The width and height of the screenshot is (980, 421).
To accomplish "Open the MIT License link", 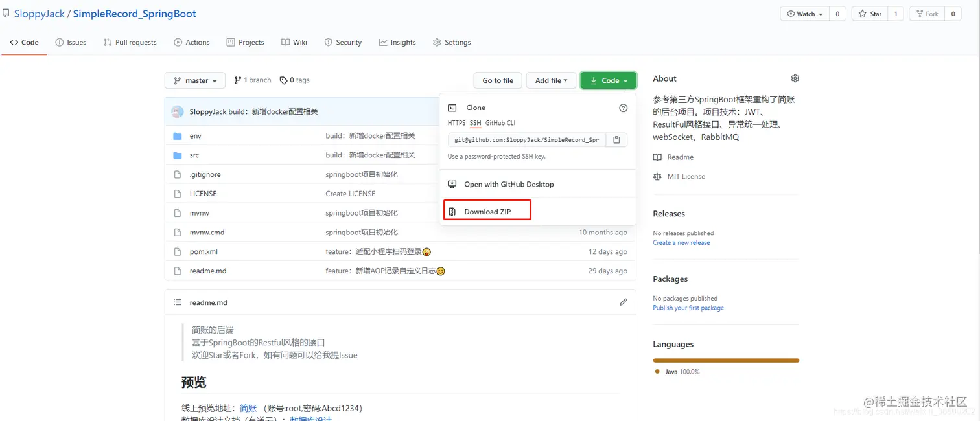I will pyautogui.click(x=686, y=177).
